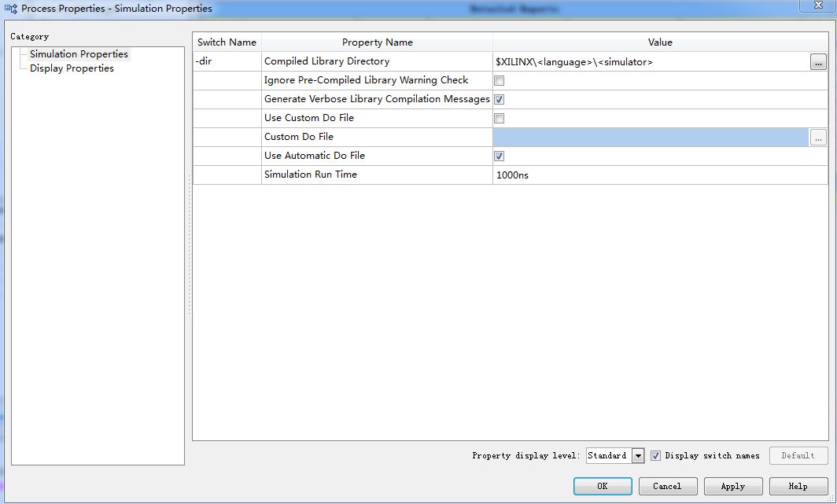Image resolution: width=837 pixels, height=504 pixels.
Task: Click the Simulation Run Time property name
Action: coord(311,175)
